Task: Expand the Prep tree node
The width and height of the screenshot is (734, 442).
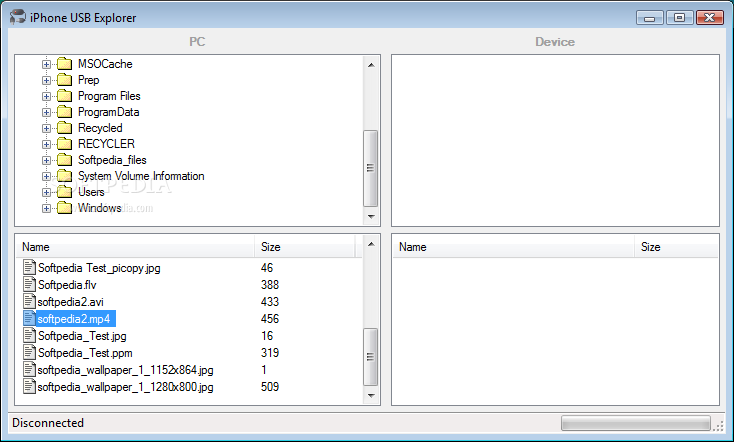Action: pos(46,80)
